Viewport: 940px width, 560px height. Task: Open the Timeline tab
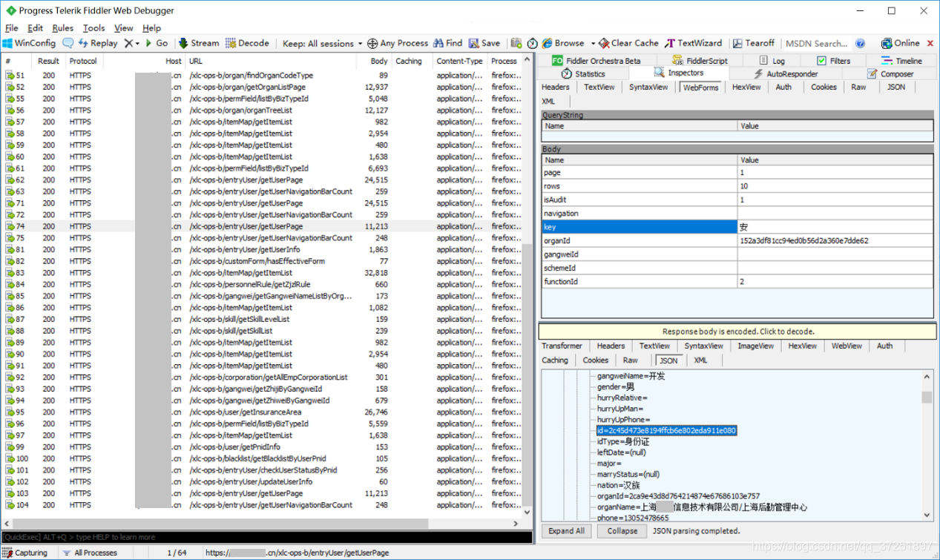coord(901,61)
